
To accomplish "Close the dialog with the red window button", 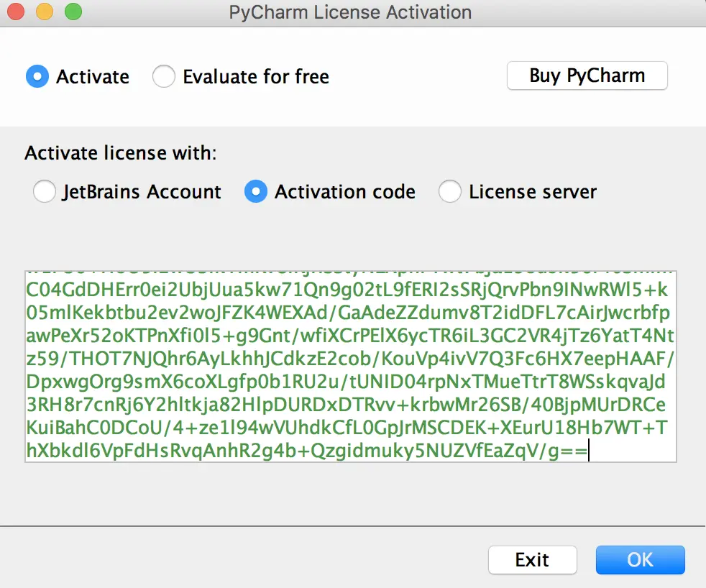I will [x=16, y=12].
